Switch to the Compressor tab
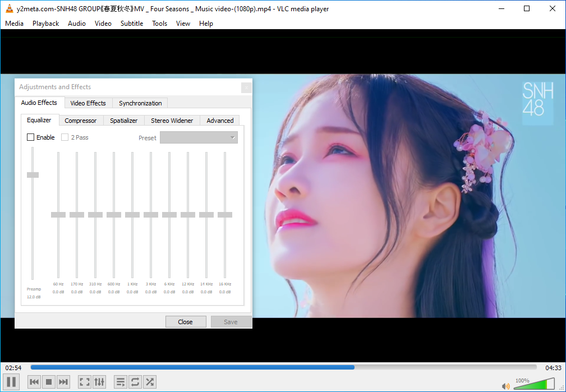The image size is (566, 392). click(80, 121)
